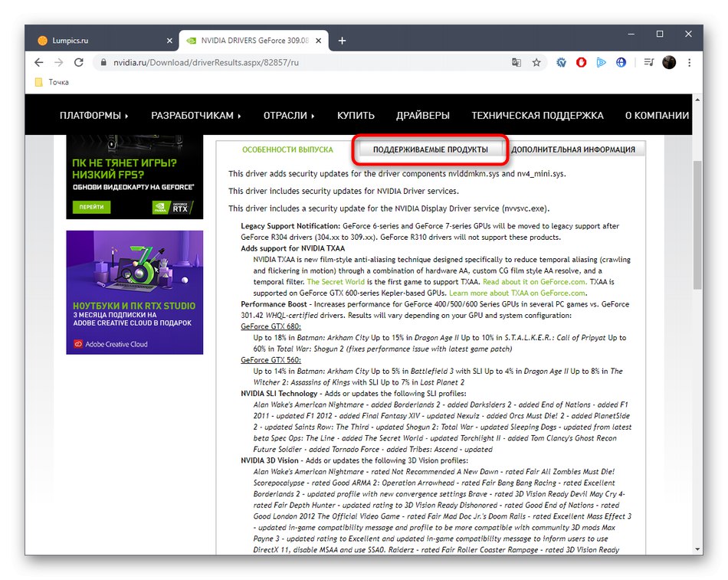Open ТЕХНИЧЕСКАЯ ПОДДЕРЖКА menu item
This screenshot has height=580, width=728.
pyautogui.click(x=538, y=116)
